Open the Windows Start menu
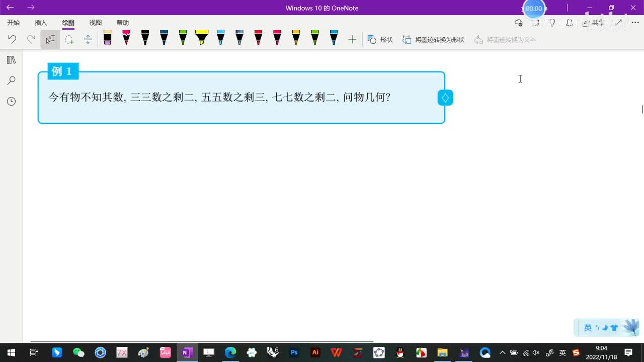This screenshot has width=644, height=362. coord(11,352)
